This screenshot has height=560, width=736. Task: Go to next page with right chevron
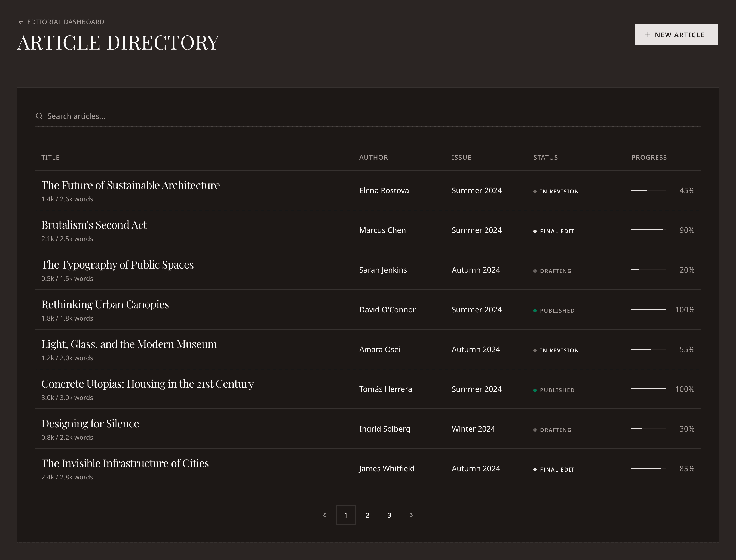pyautogui.click(x=411, y=515)
